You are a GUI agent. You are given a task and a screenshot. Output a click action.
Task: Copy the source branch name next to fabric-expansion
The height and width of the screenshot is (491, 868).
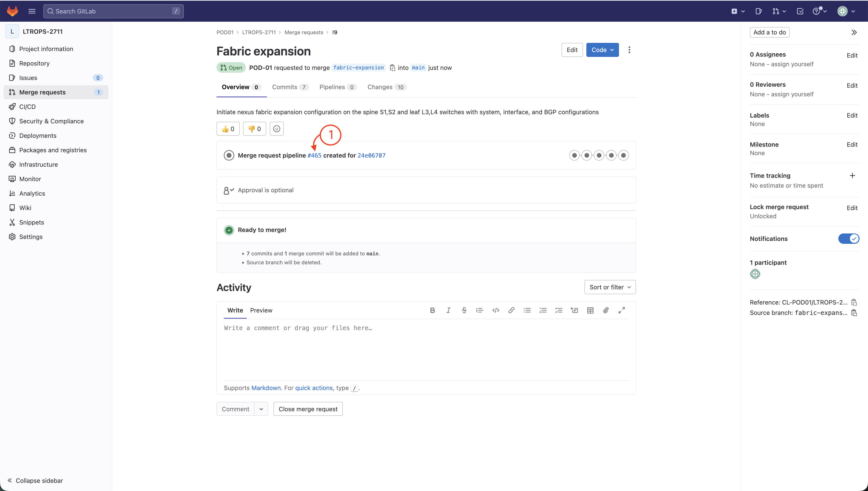tap(392, 68)
